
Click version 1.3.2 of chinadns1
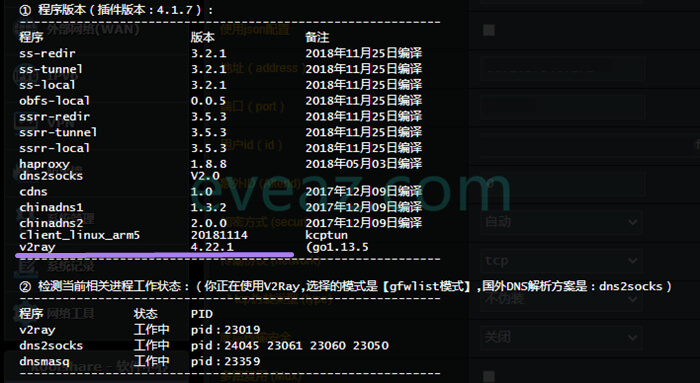coord(208,207)
